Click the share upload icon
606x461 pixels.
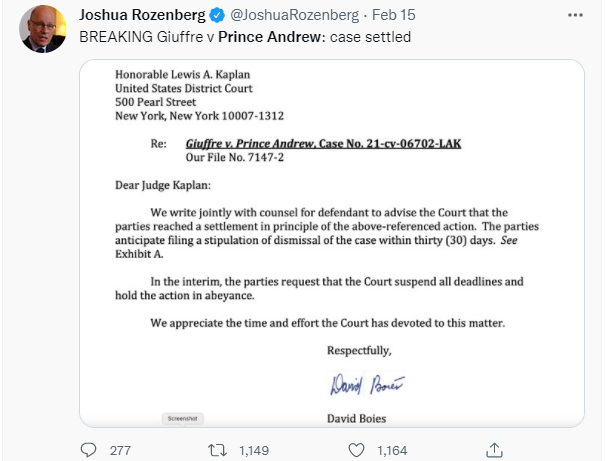(494, 450)
